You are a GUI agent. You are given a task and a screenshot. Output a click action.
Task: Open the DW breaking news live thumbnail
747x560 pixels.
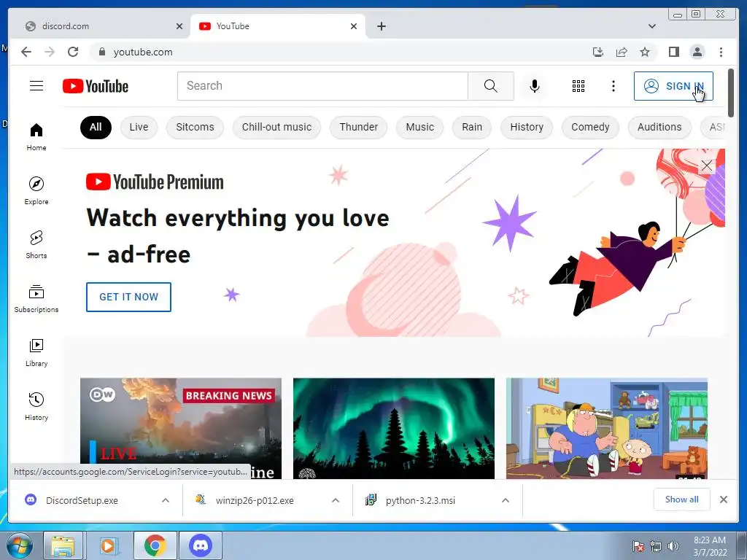pyautogui.click(x=181, y=429)
